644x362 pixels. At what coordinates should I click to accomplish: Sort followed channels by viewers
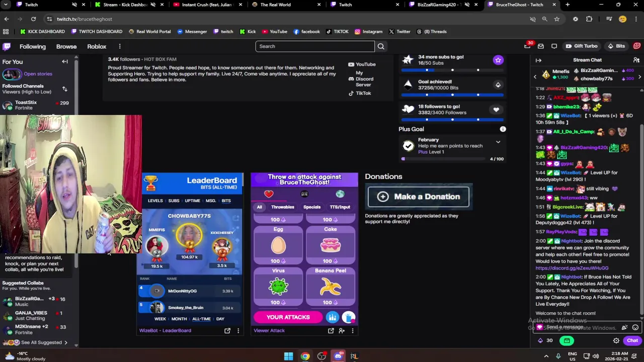pos(64,89)
